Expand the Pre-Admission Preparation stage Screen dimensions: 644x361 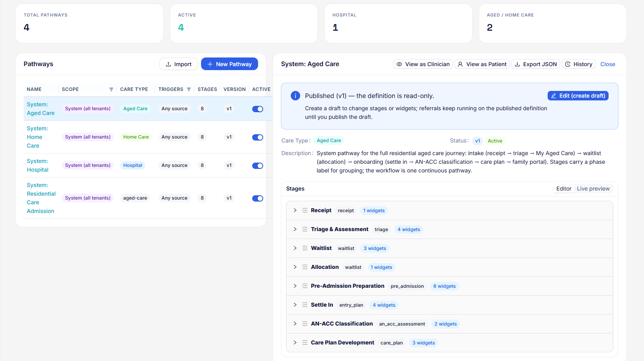coord(295,286)
